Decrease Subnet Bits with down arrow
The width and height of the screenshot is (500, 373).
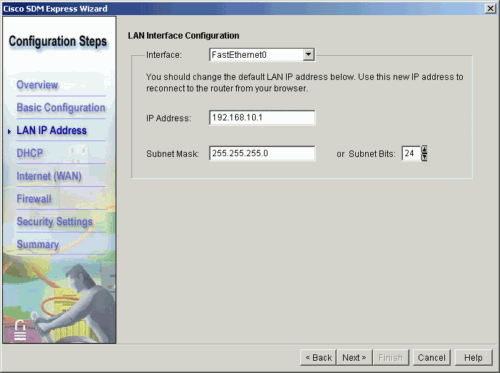pyautogui.click(x=424, y=157)
